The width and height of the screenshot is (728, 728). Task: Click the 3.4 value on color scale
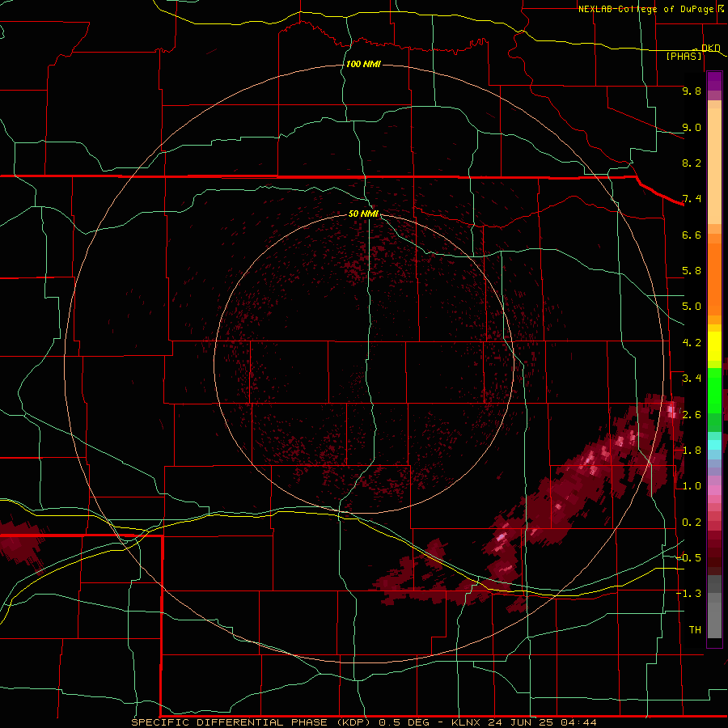[692, 379]
